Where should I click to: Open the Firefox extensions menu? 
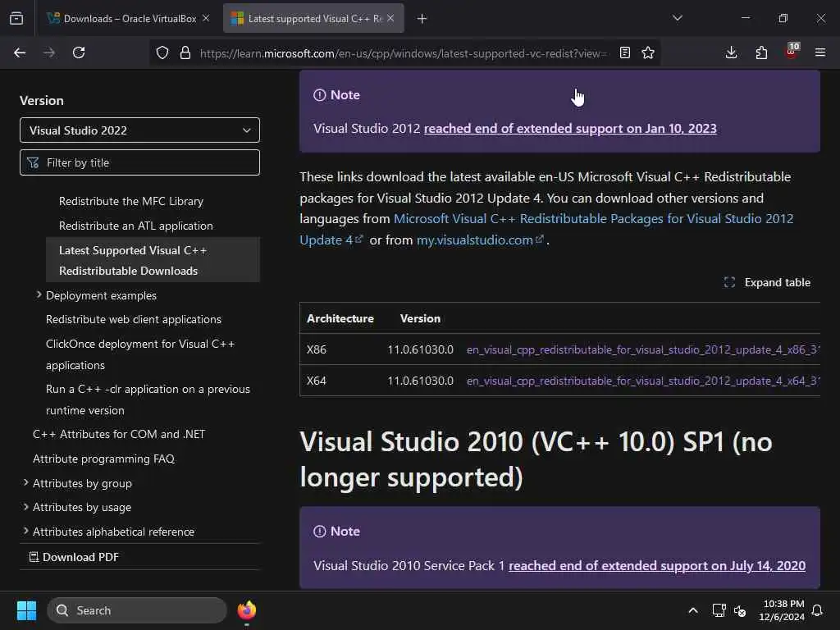(761, 52)
